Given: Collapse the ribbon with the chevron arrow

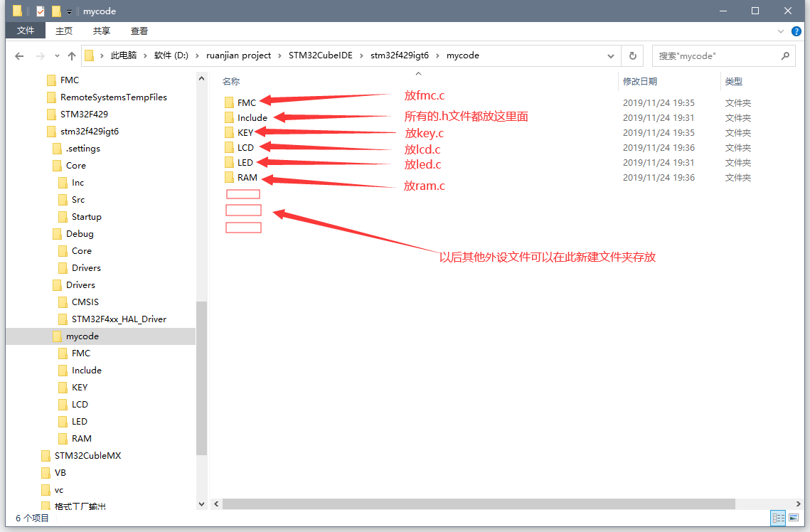Looking at the screenshot, I should tap(780, 31).
